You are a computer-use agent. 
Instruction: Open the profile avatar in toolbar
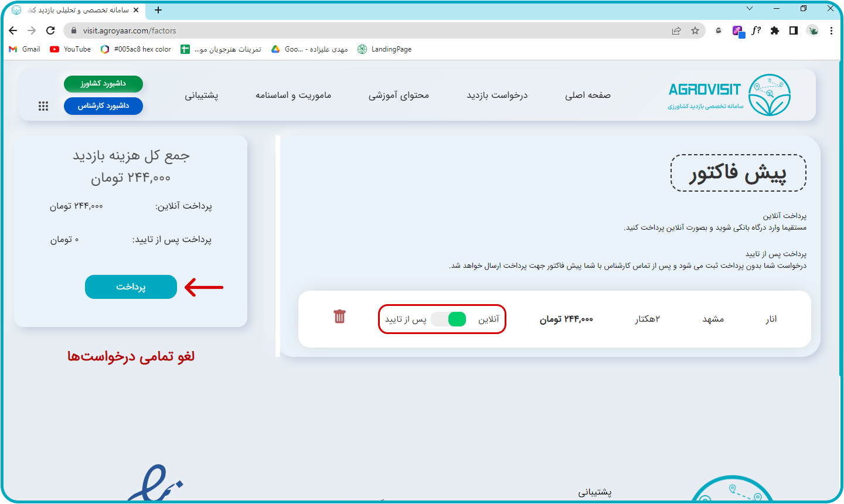coord(812,30)
